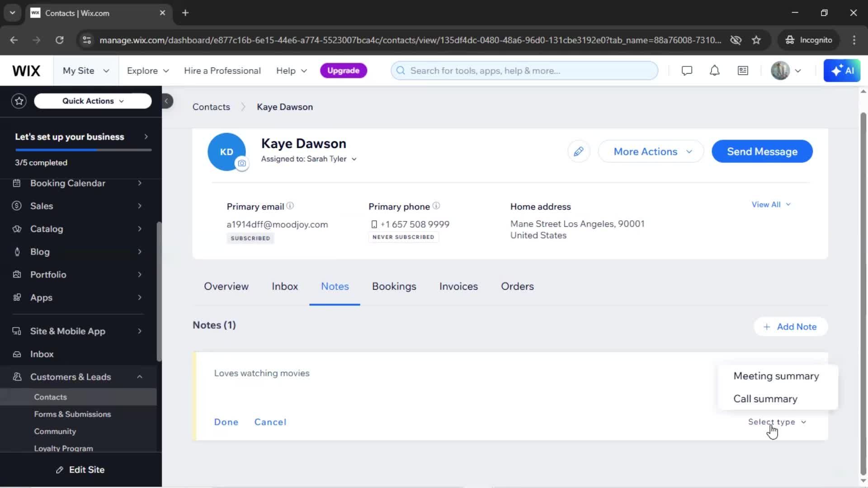Click the Catalog icon in sidebar

(17, 229)
